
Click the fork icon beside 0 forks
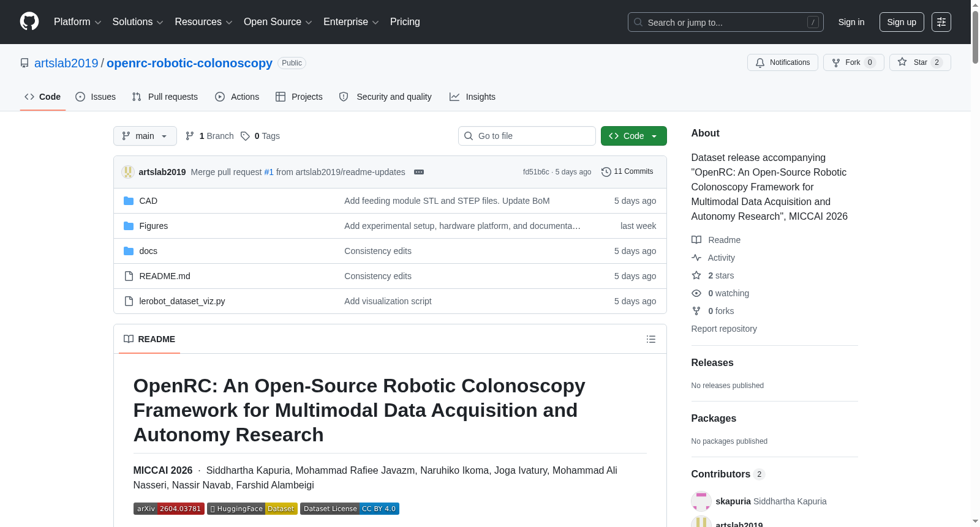696,311
